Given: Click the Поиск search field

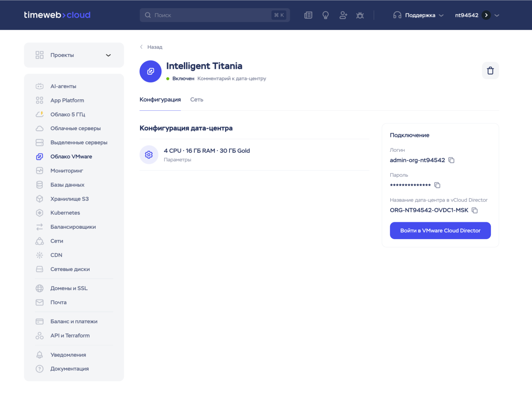Looking at the screenshot, I should (x=215, y=15).
